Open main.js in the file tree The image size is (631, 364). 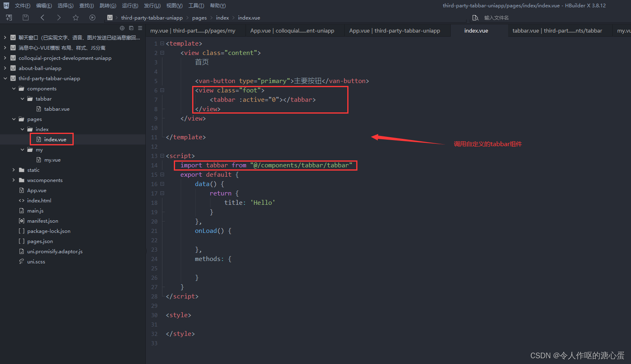pyautogui.click(x=35, y=211)
